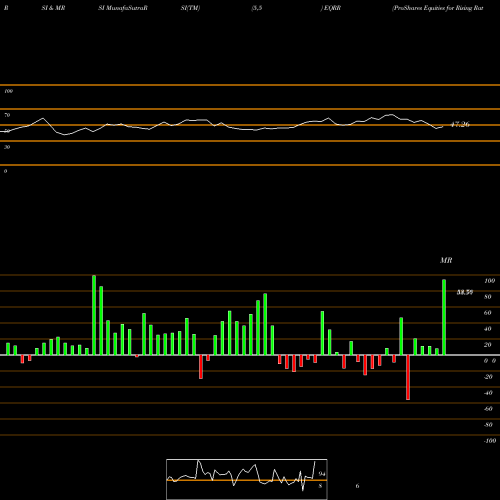The width and height of the screenshot is (500, 500).
Task: Click the current RSI value 47.26
Action: (460, 124)
